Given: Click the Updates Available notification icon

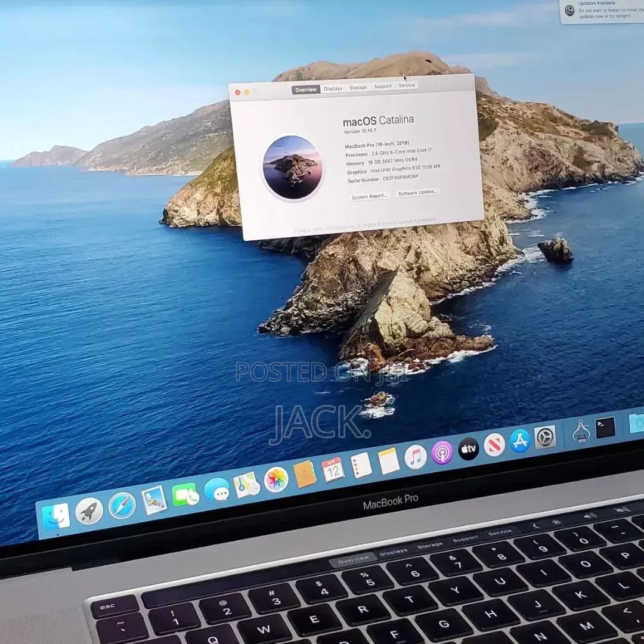Looking at the screenshot, I should (569, 11).
